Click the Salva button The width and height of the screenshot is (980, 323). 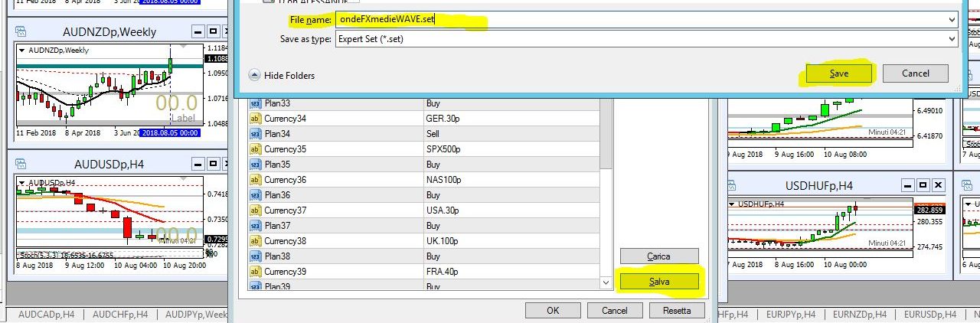(x=659, y=282)
